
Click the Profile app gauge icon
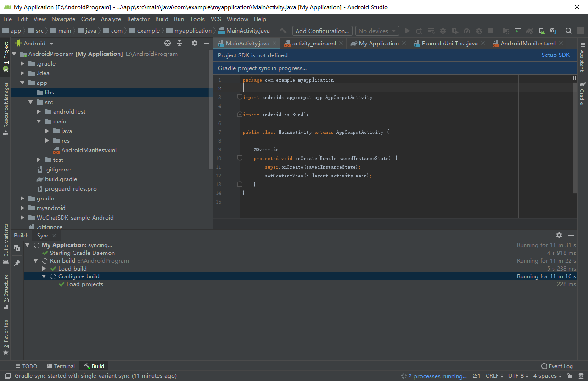467,31
